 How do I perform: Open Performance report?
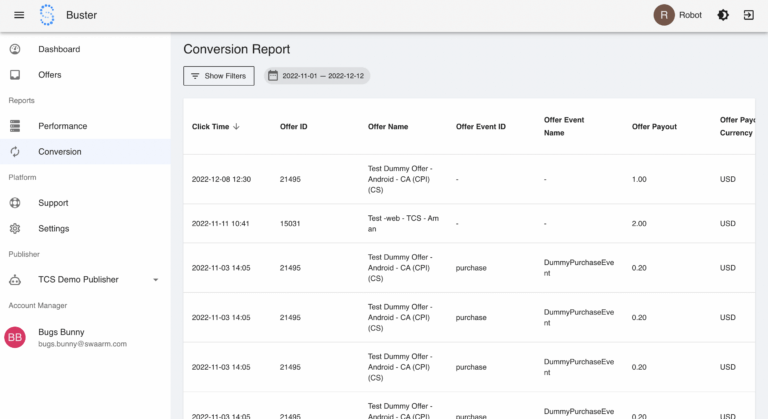(x=85, y=126)
